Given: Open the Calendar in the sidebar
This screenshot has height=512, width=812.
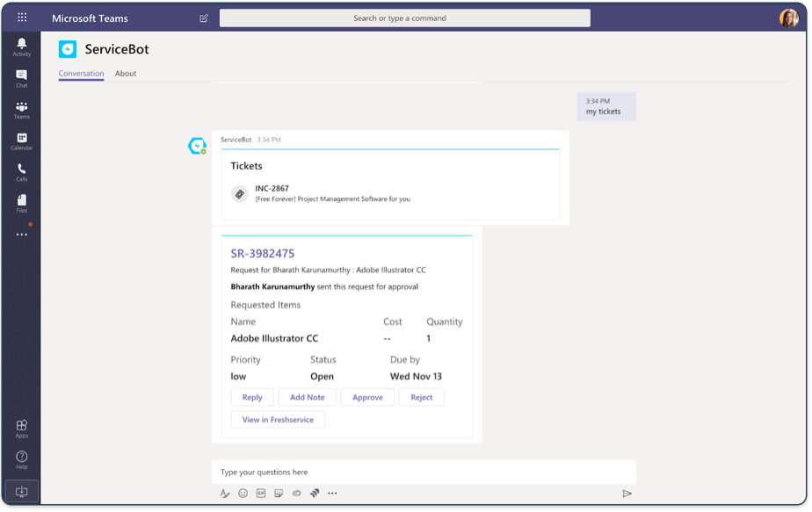Looking at the screenshot, I should [21, 141].
